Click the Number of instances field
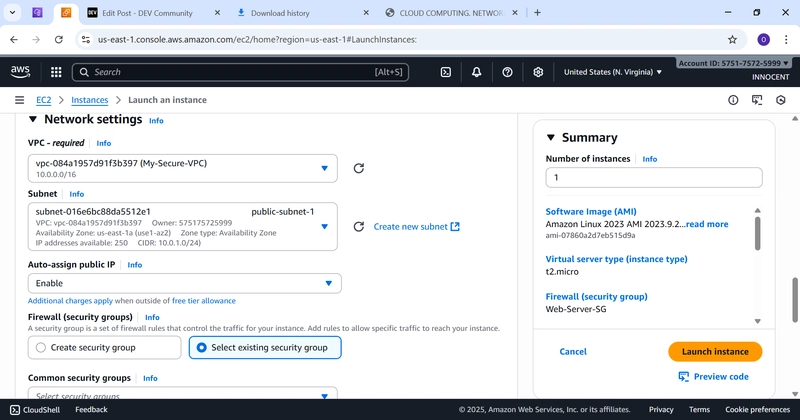The image size is (800, 420). pyautogui.click(x=654, y=178)
